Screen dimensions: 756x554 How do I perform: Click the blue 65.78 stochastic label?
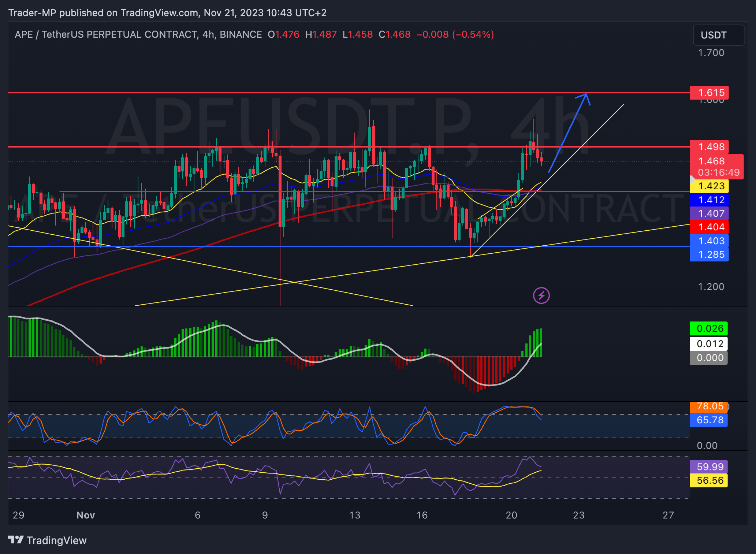coord(709,420)
